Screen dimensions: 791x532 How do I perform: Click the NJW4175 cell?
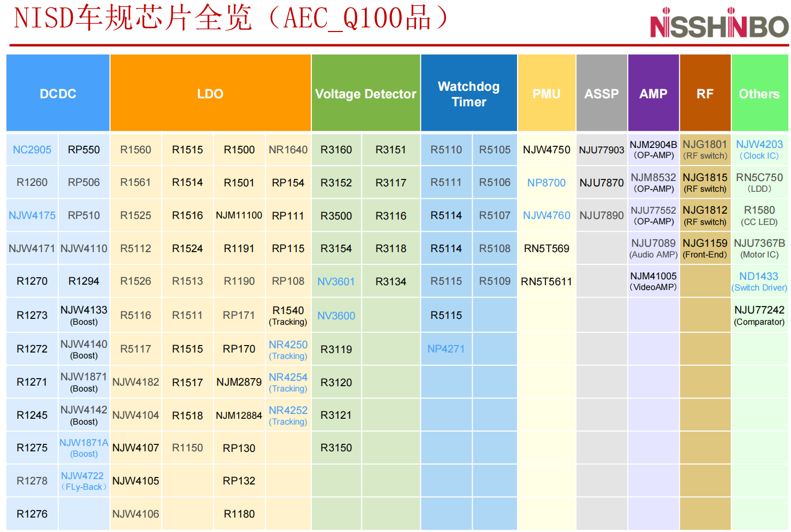click(32, 215)
